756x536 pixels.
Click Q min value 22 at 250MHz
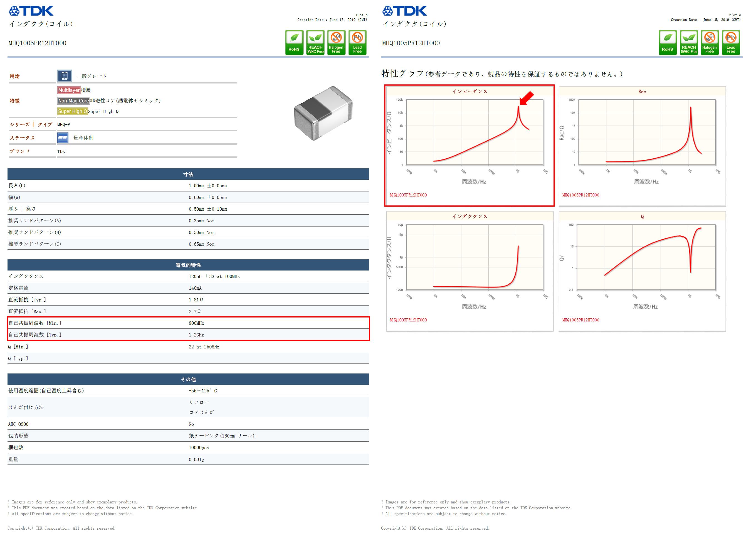(x=204, y=347)
